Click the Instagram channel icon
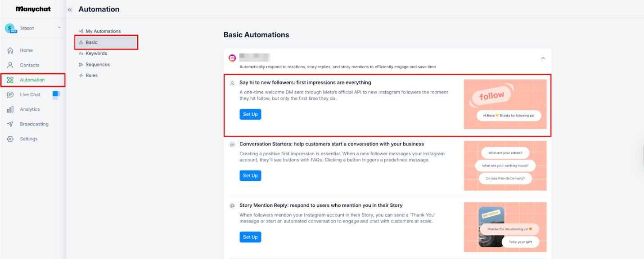The width and height of the screenshot is (644, 259). 232,58
